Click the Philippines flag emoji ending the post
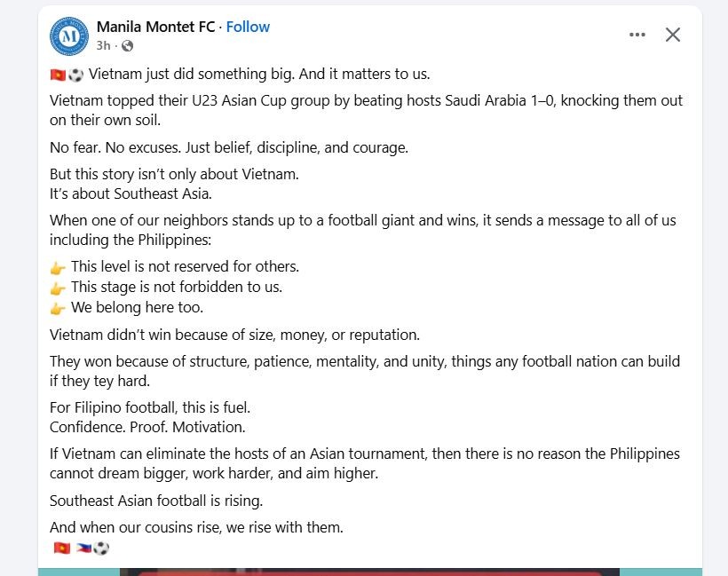728x576 pixels. [84, 548]
